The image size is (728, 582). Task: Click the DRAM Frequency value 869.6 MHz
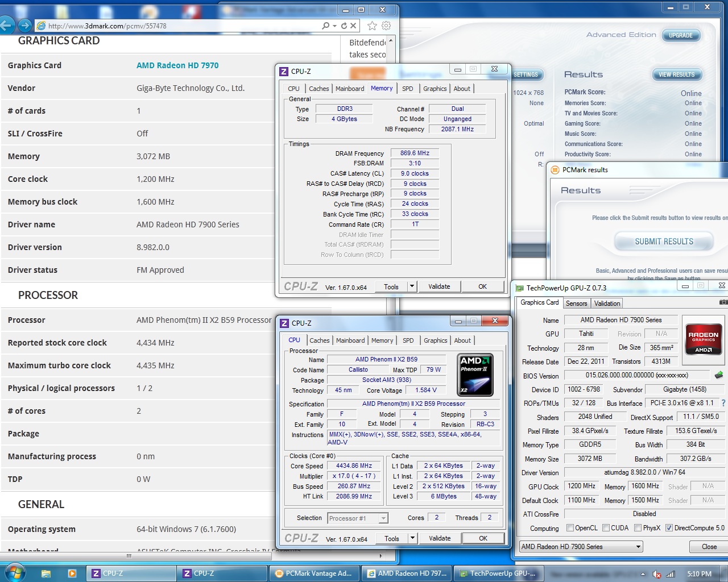click(415, 153)
